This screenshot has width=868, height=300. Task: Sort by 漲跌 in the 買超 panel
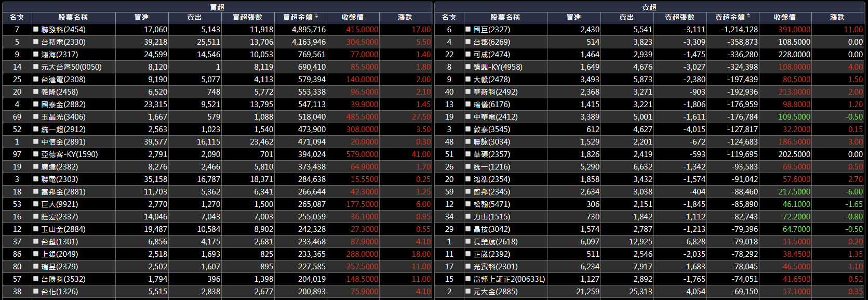(x=405, y=18)
